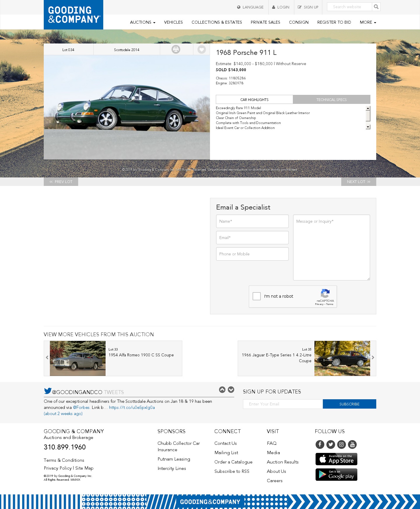Slide vehicle carousel right arrow
This screenshot has width=420, height=509.
pos(373,358)
